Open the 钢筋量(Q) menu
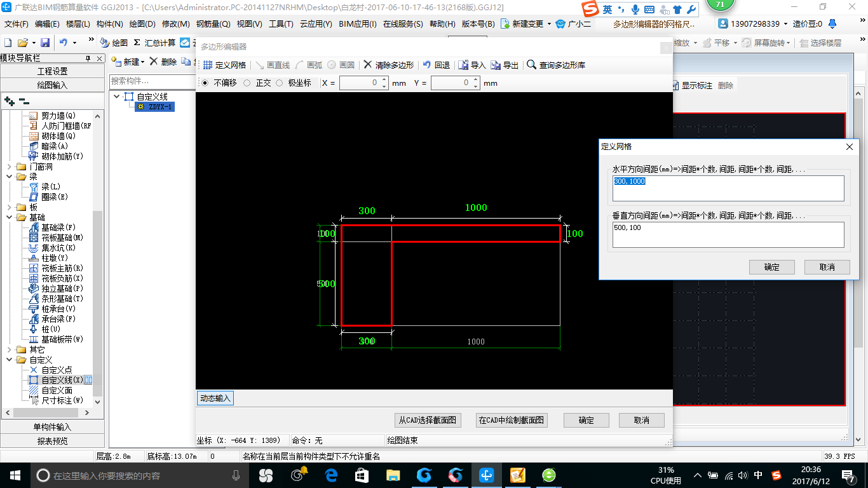Image resolution: width=868 pixels, height=488 pixels. point(213,24)
